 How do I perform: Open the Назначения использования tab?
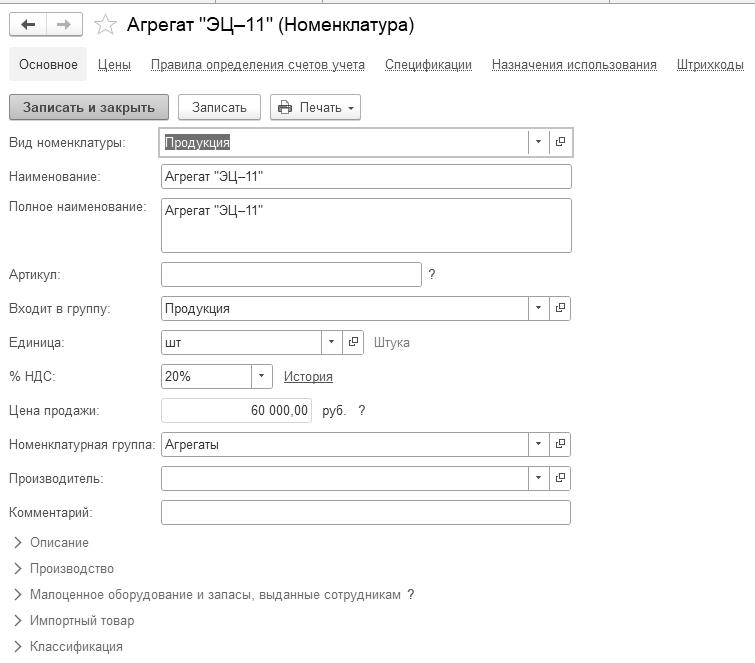(574, 65)
